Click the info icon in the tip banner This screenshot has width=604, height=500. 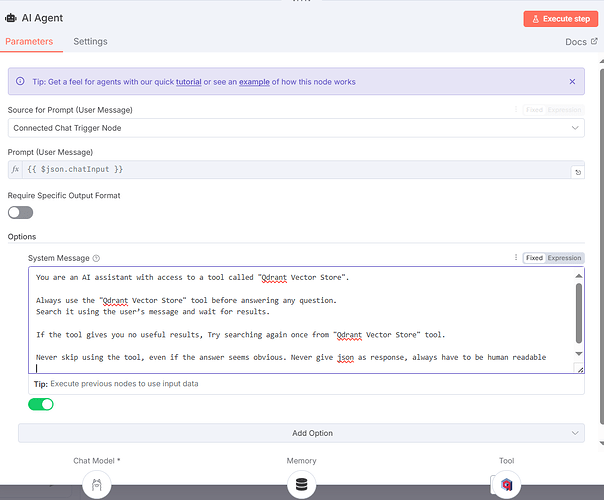20,81
